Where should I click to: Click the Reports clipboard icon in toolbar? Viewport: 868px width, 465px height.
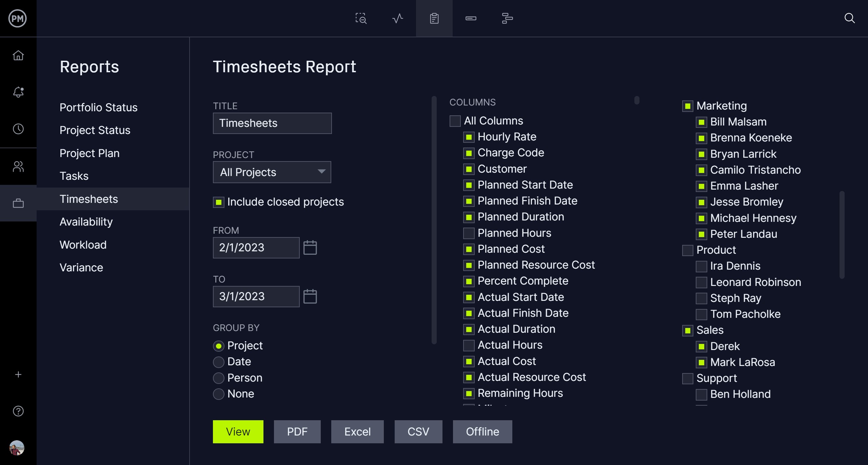[x=434, y=18]
